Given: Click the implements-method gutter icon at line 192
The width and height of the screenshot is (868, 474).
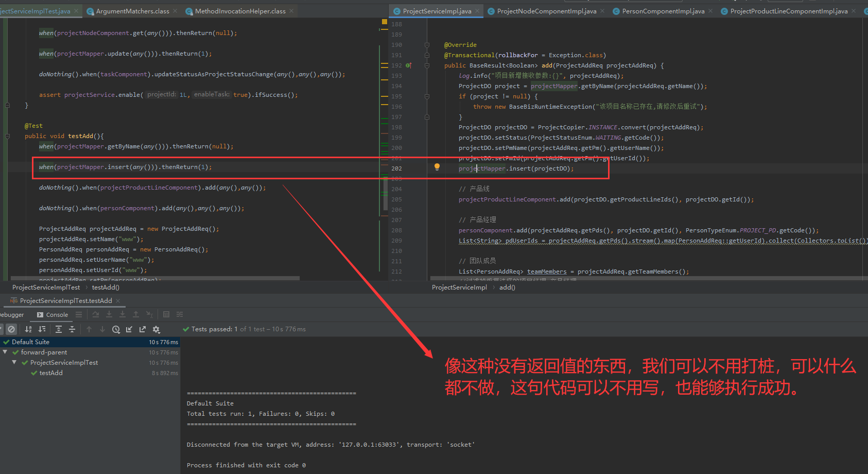Looking at the screenshot, I should click(408, 65).
